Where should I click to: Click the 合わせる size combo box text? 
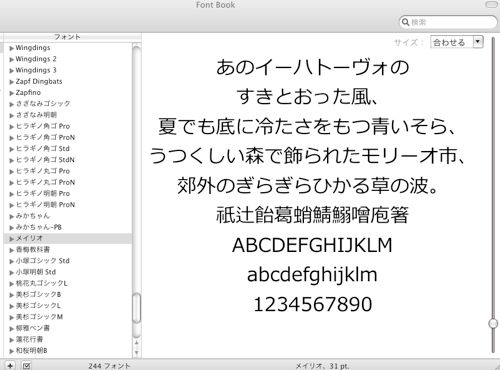449,42
